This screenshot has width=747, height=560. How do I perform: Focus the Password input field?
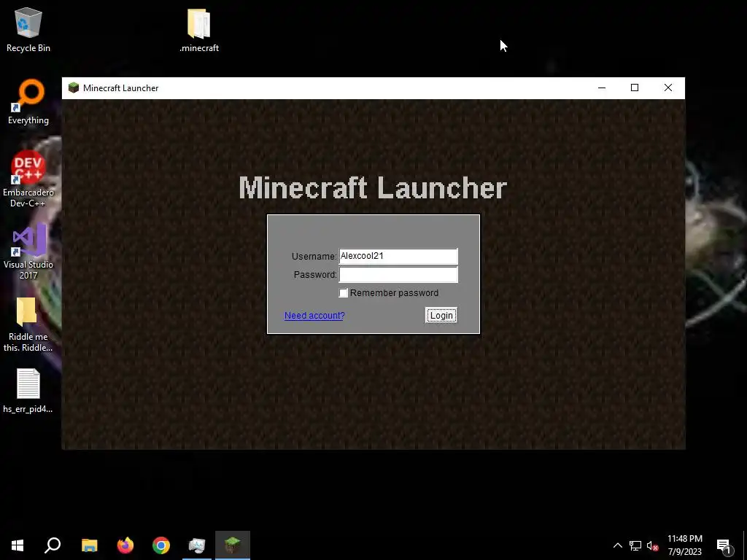[x=398, y=275]
